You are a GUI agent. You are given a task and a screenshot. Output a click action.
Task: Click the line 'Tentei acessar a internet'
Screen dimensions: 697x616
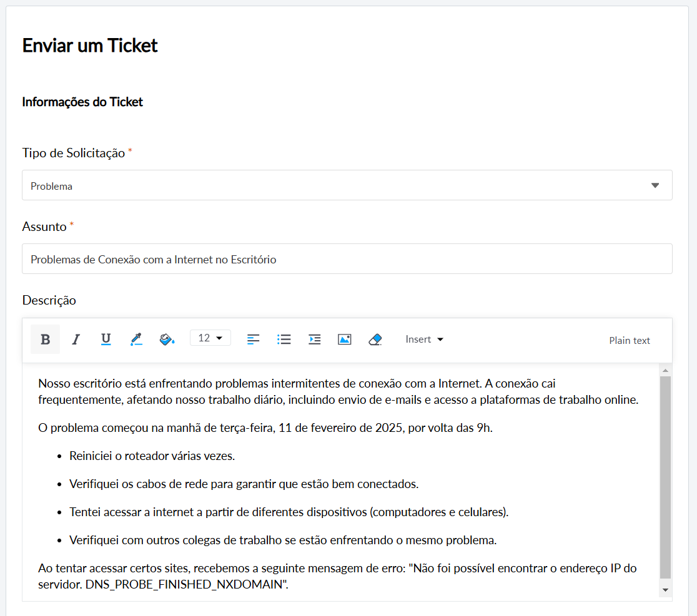tap(289, 512)
